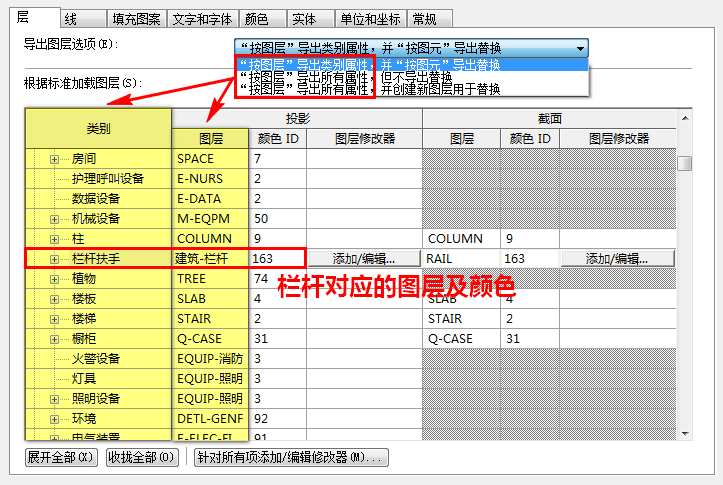The height and width of the screenshot is (485, 723).
Task: Click the section RAIL layer cell
Action: 462,259
